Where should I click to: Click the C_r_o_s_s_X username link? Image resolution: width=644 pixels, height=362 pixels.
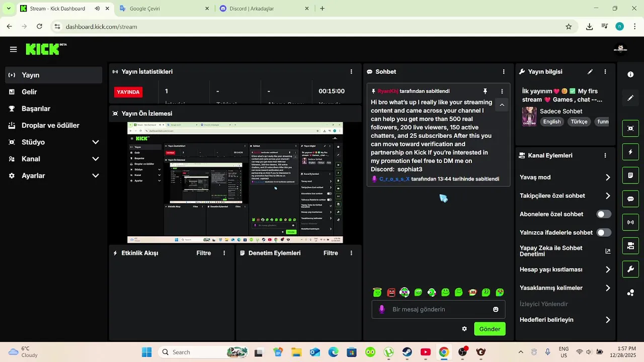[x=394, y=179]
